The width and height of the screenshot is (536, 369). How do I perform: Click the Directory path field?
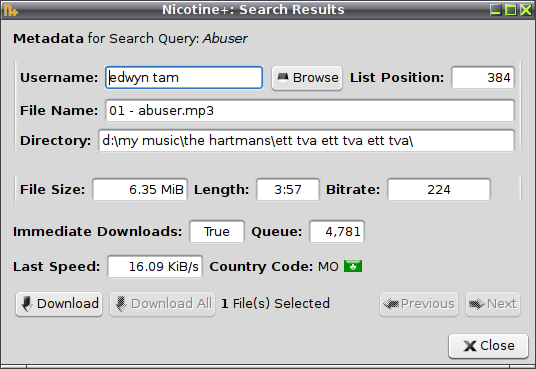306,140
